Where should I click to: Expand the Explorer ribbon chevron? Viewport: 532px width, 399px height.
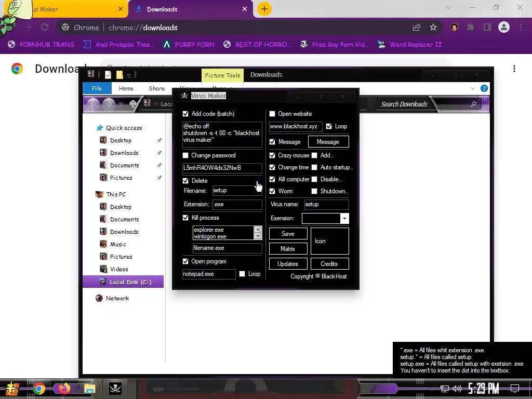[473, 88]
